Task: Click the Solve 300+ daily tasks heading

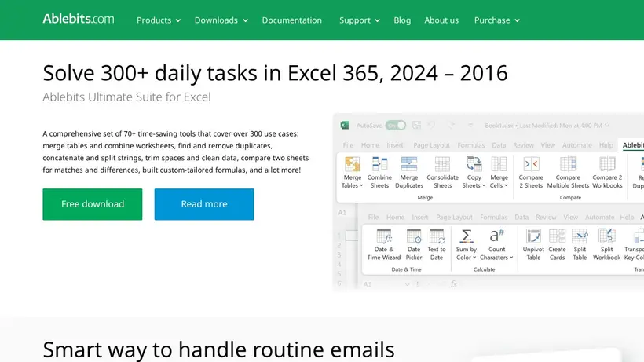Action: click(x=275, y=73)
